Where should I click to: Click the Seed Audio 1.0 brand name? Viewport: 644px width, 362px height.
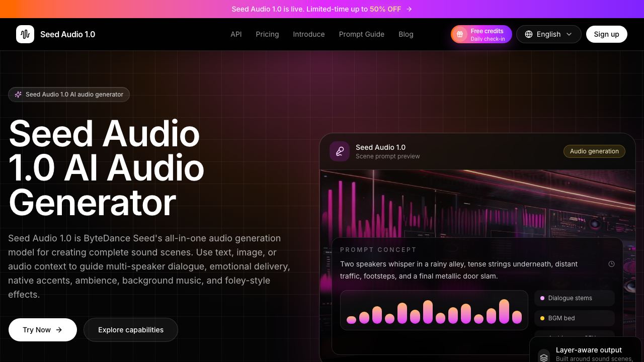(x=67, y=34)
